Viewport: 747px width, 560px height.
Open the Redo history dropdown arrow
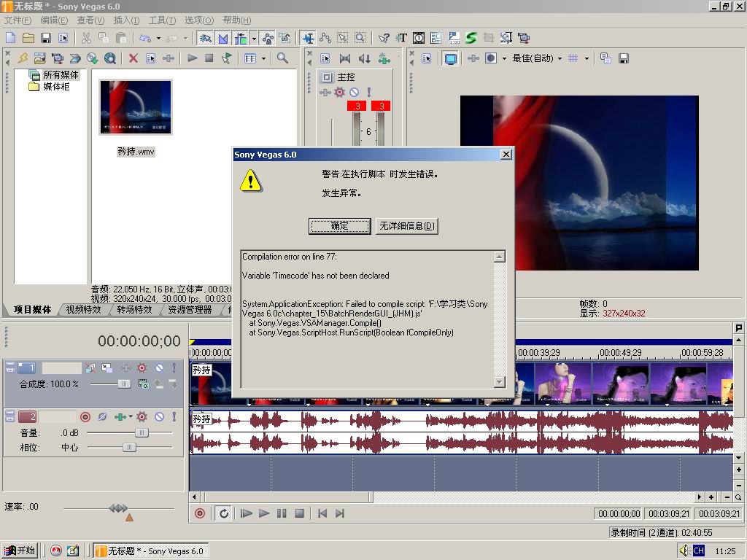[x=185, y=38]
